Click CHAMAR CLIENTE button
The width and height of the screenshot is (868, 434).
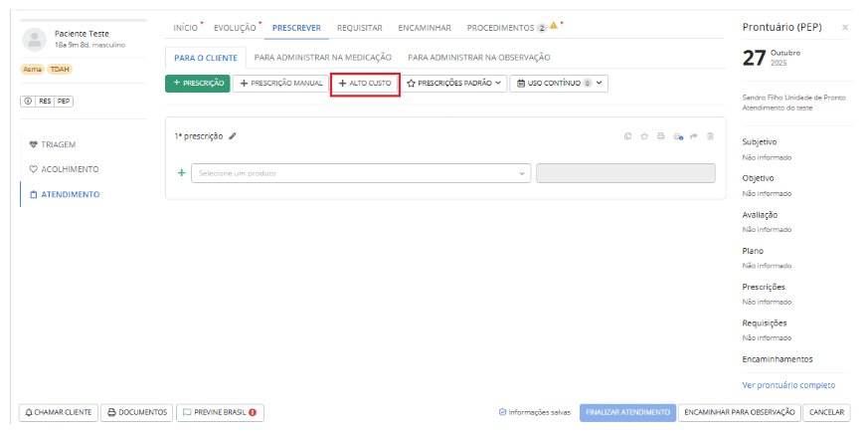coord(59,412)
